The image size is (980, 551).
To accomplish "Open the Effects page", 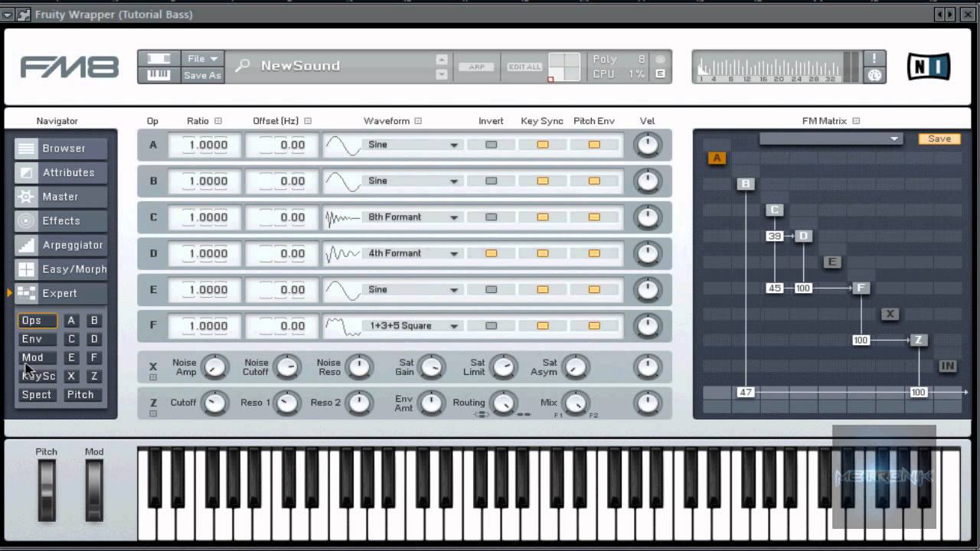I will pos(61,220).
